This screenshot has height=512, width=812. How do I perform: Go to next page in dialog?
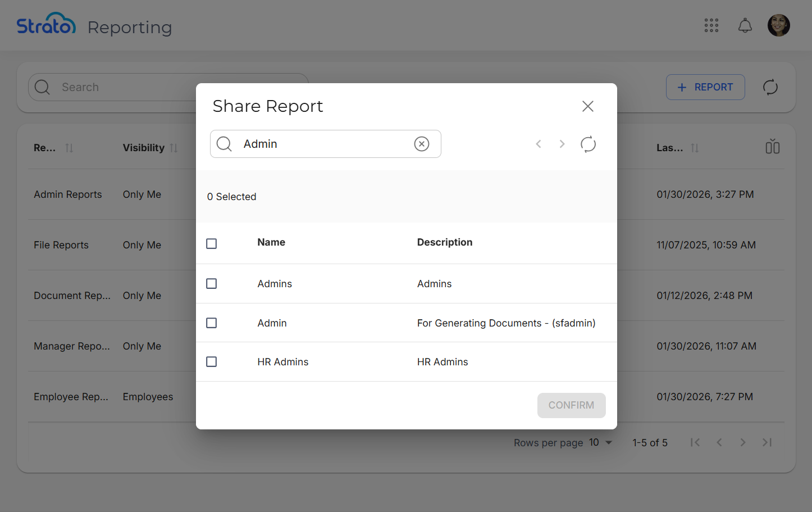(562, 144)
